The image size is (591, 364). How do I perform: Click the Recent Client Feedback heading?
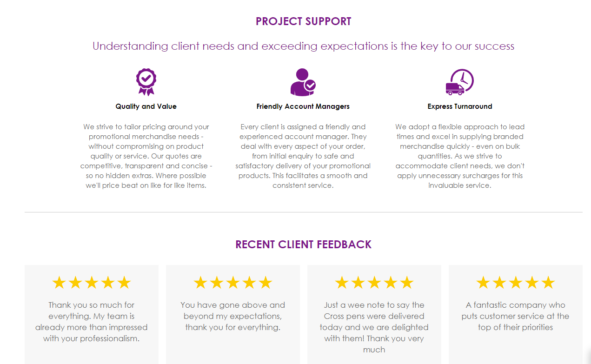(x=304, y=245)
